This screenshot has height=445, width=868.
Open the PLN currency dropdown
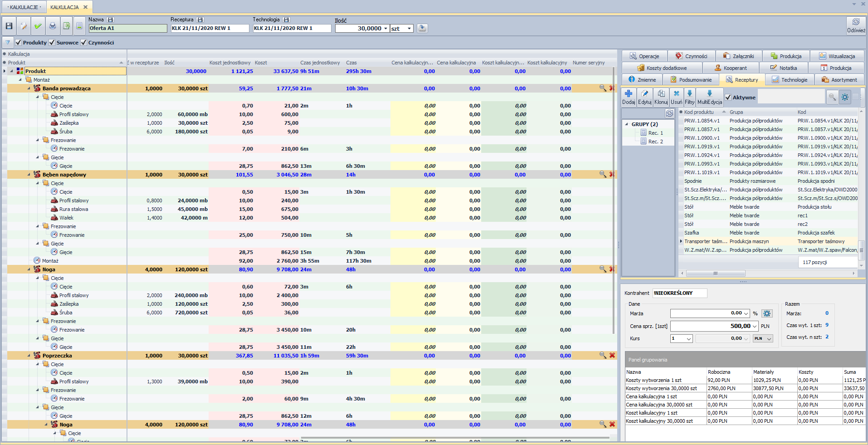(x=769, y=339)
